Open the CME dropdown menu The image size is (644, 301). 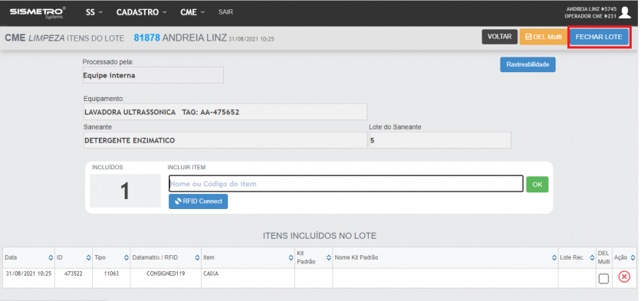click(x=192, y=12)
